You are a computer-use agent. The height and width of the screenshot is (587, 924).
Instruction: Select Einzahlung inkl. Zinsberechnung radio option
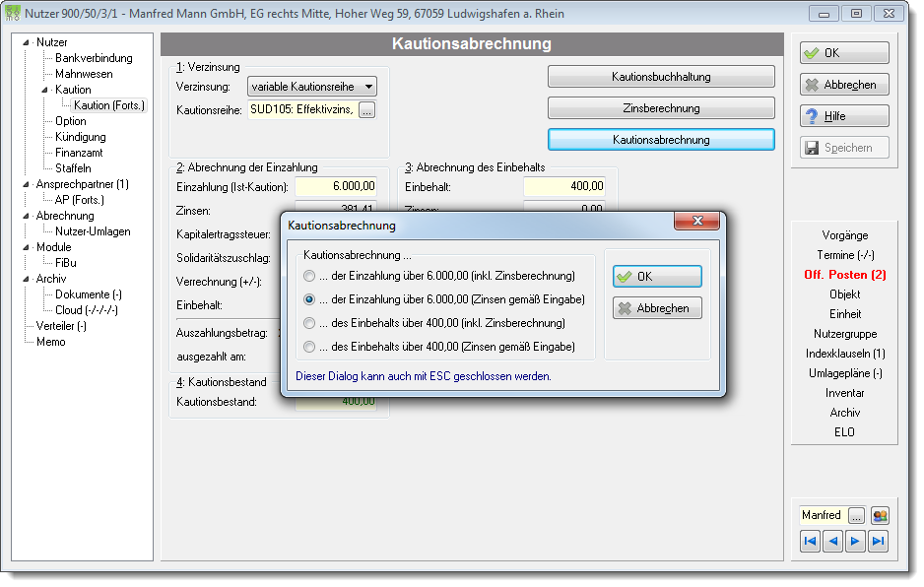click(308, 276)
